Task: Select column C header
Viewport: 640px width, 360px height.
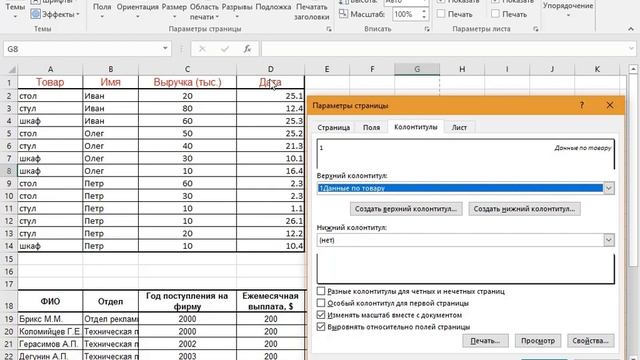Action: (187, 69)
